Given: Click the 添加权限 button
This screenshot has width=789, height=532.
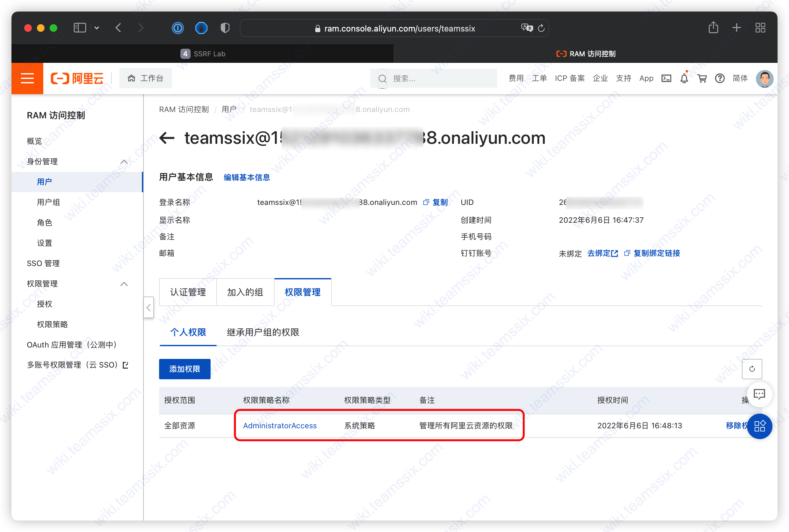Looking at the screenshot, I should 185,369.
